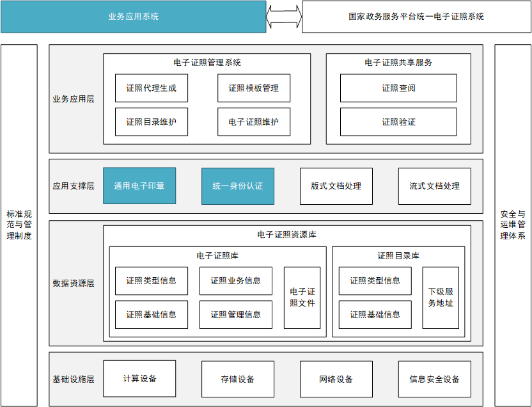Select the 证照查阅 box

(398, 88)
